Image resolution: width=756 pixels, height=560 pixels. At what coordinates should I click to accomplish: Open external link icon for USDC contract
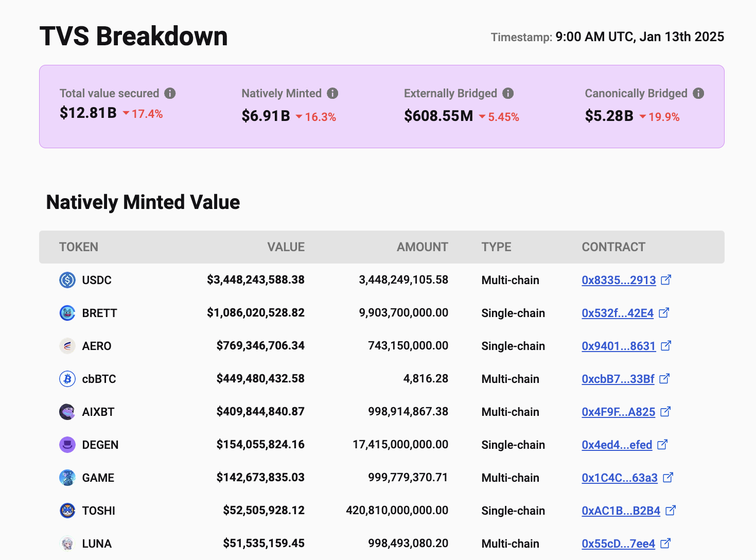point(666,280)
